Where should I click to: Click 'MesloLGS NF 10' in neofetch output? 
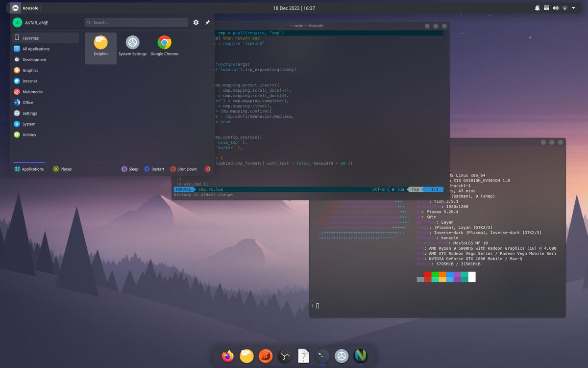470,243
